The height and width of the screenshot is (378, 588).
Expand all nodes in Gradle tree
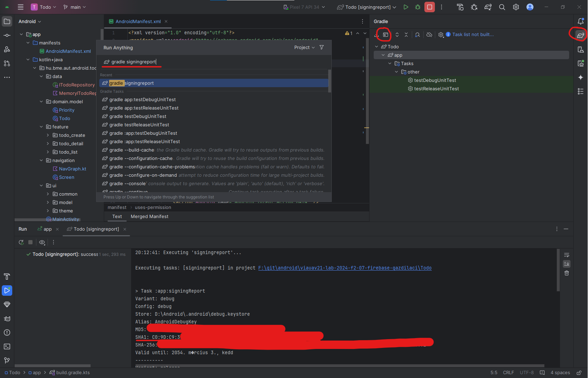coord(397,35)
